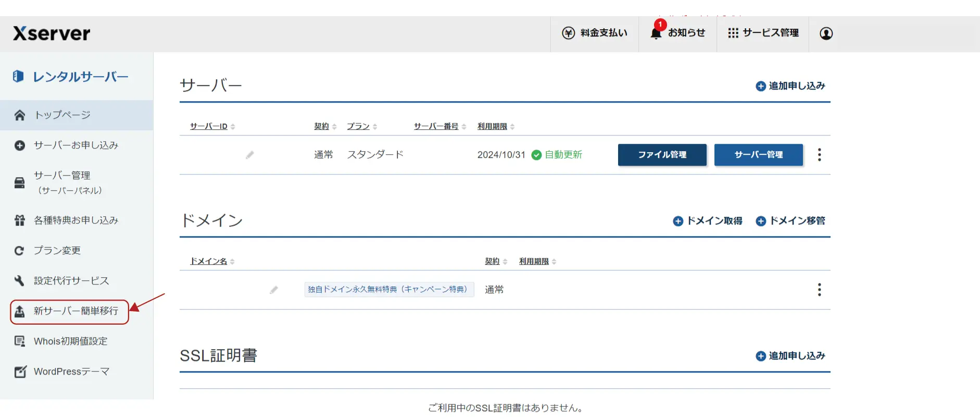Click the server stack icon in sidebar
This screenshot has width=980, height=420.
(x=20, y=183)
